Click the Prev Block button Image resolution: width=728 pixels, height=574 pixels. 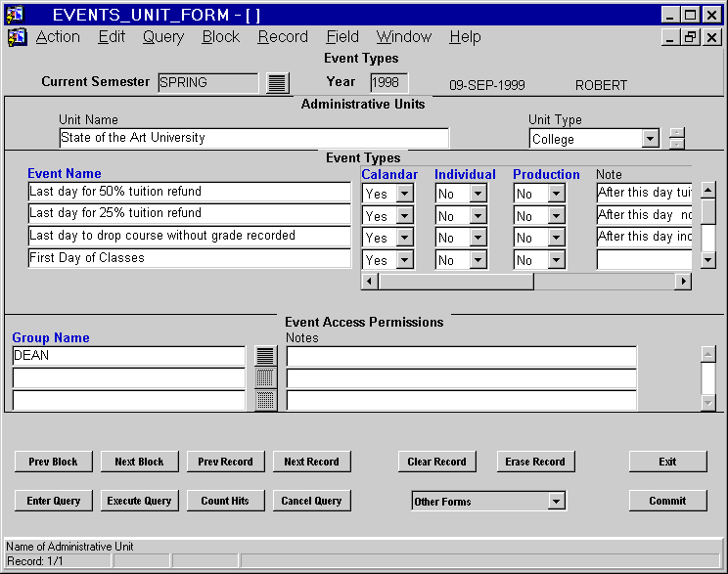click(x=54, y=462)
